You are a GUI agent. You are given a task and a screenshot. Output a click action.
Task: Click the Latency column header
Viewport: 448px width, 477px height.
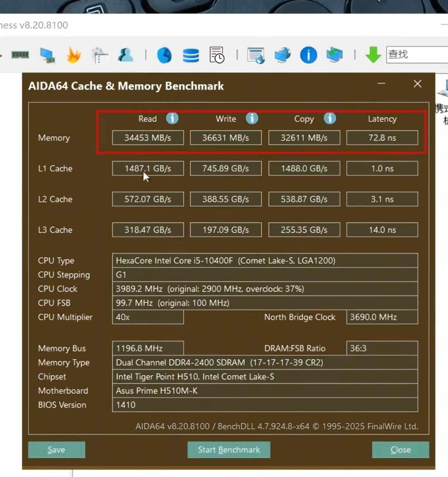pos(382,119)
